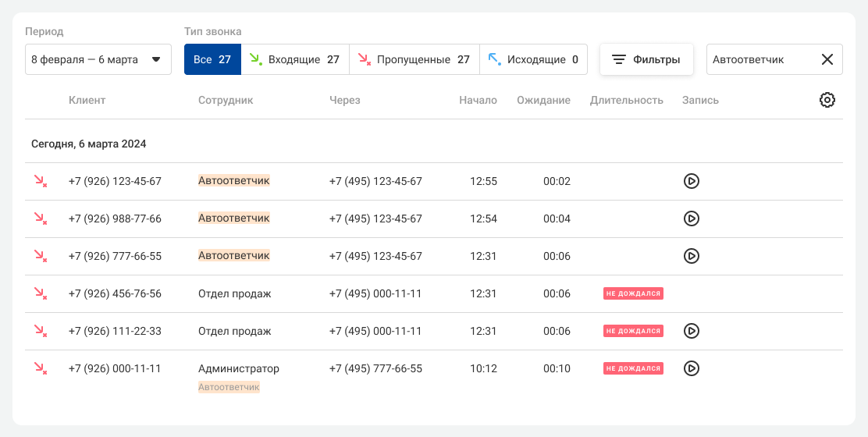The width and height of the screenshot is (868, 437).
Task: Switch to Исходящие 0 calls tab
Action: click(533, 59)
